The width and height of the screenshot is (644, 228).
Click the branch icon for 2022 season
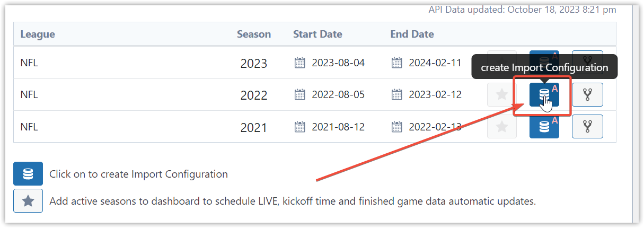point(587,95)
